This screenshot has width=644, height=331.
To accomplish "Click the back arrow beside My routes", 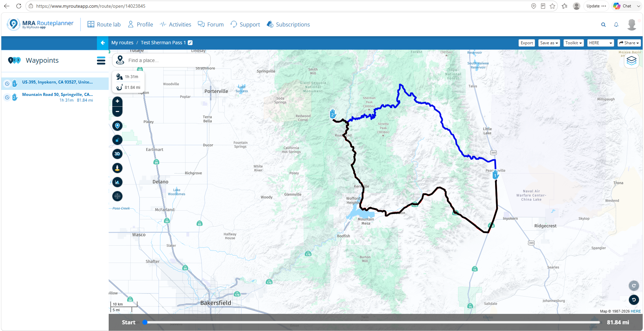I will coord(103,43).
